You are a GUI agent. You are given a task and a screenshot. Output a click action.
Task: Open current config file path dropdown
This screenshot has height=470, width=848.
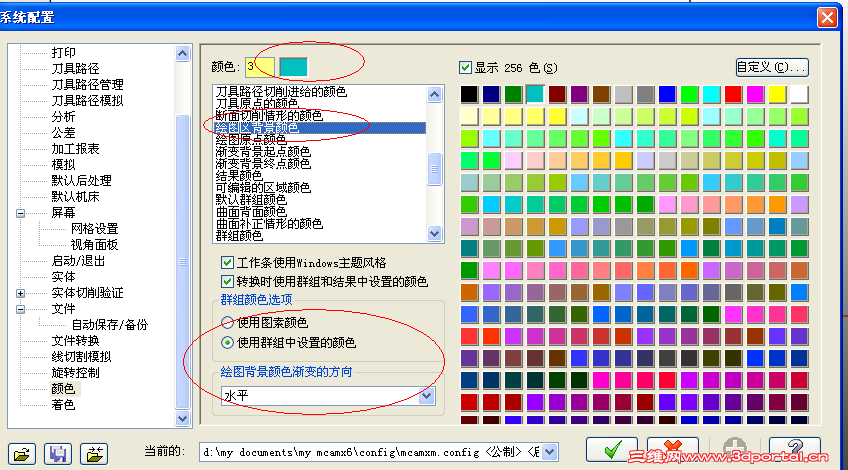click(x=549, y=452)
